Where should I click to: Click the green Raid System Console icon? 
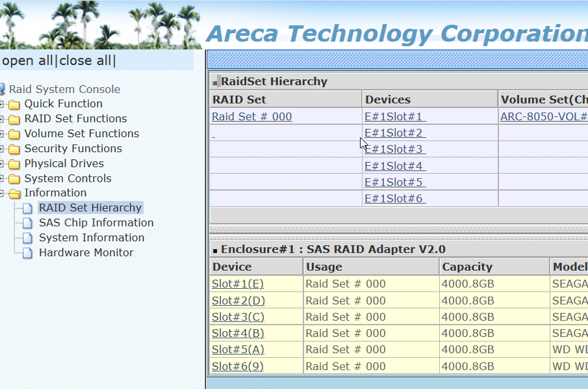pos(5,89)
